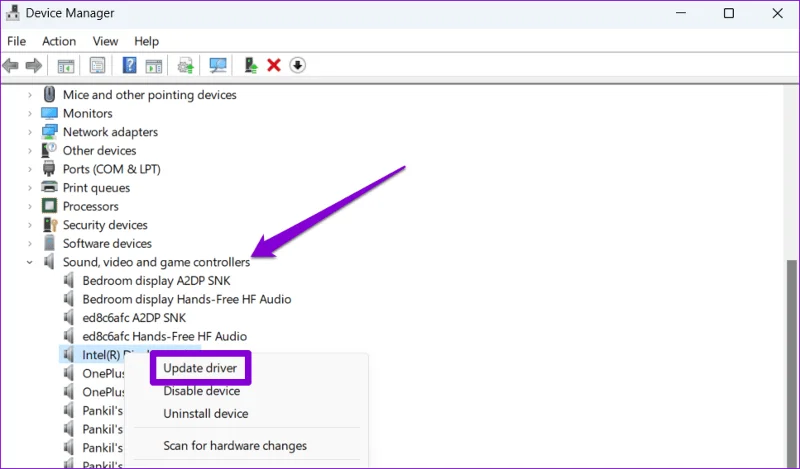This screenshot has height=469, width=800.
Task: Click the Security devices key icon
Action: [50, 225]
